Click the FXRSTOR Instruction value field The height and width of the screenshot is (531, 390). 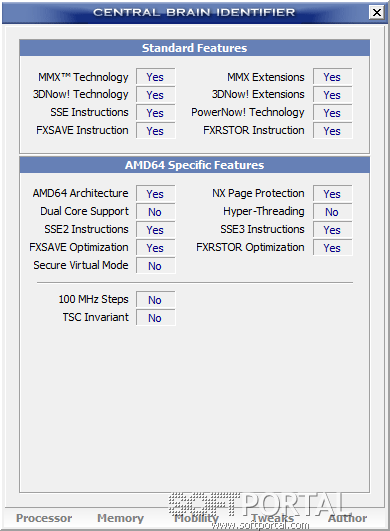(x=332, y=131)
